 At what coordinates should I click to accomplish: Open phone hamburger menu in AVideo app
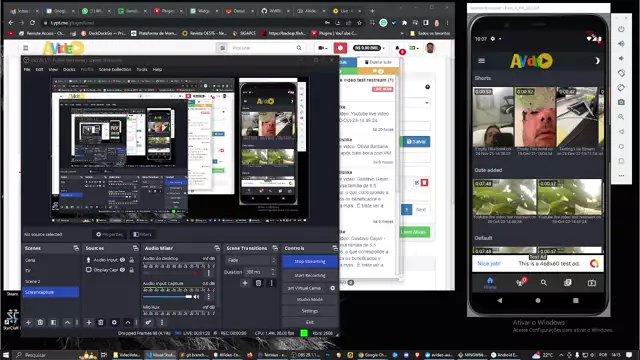tap(482, 61)
